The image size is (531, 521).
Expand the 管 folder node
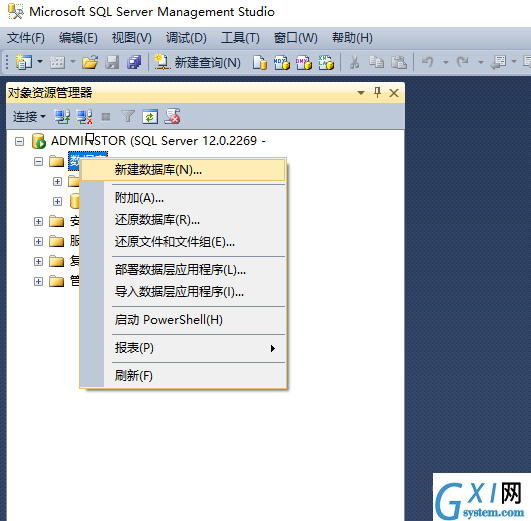point(39,282)
